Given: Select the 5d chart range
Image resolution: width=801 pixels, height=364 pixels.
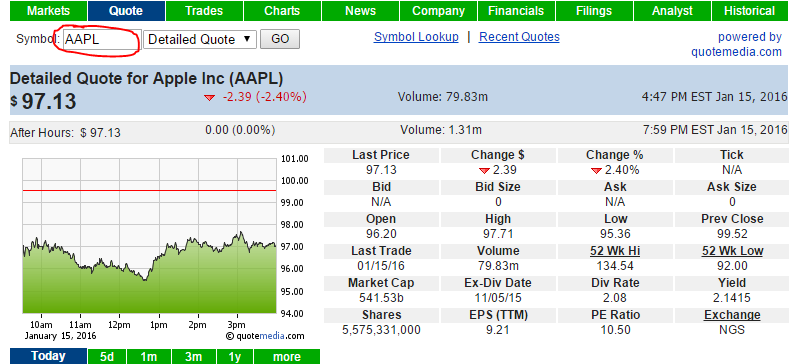Looking at the screenshot, I should pyautogui.click(x=107, y=356).
